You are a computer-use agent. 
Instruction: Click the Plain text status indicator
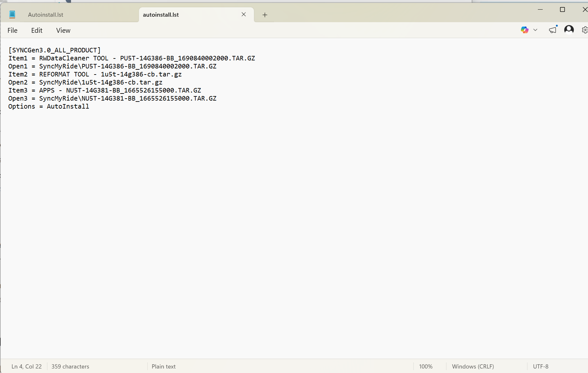pos(164,367)
